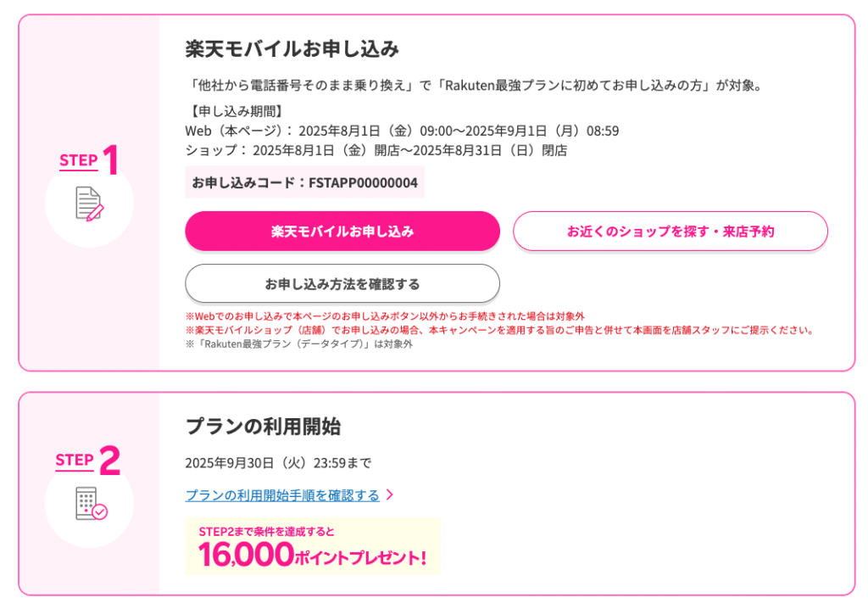Click the 16,000ポイントプレゼント banner
Image resolution: width=868 pixels, height=609 pixels.
pyautogui.click(x=312, y=546)
